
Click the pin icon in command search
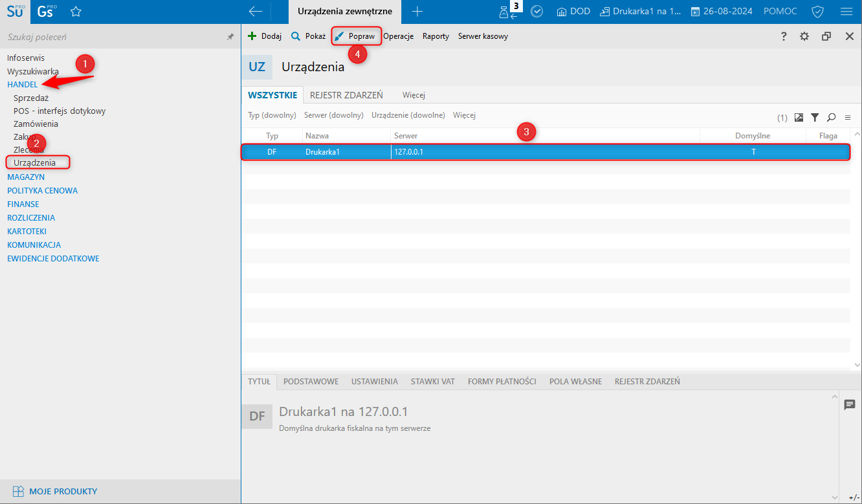230,38
